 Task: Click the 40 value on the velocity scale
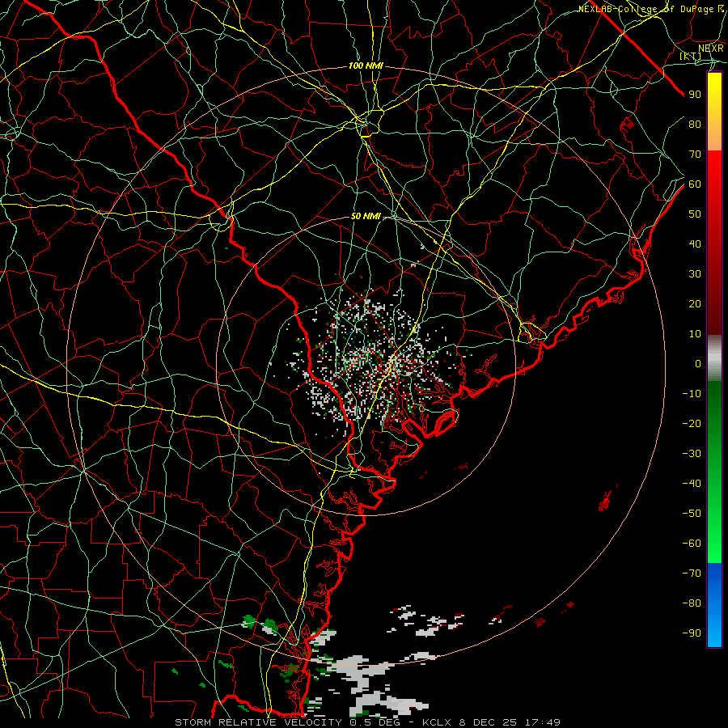(695, 244)
